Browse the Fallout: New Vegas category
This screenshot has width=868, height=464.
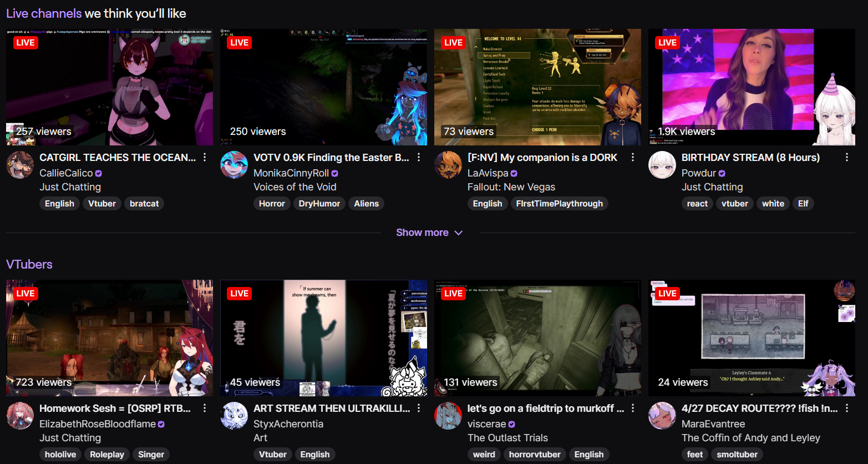pos(511,187)
